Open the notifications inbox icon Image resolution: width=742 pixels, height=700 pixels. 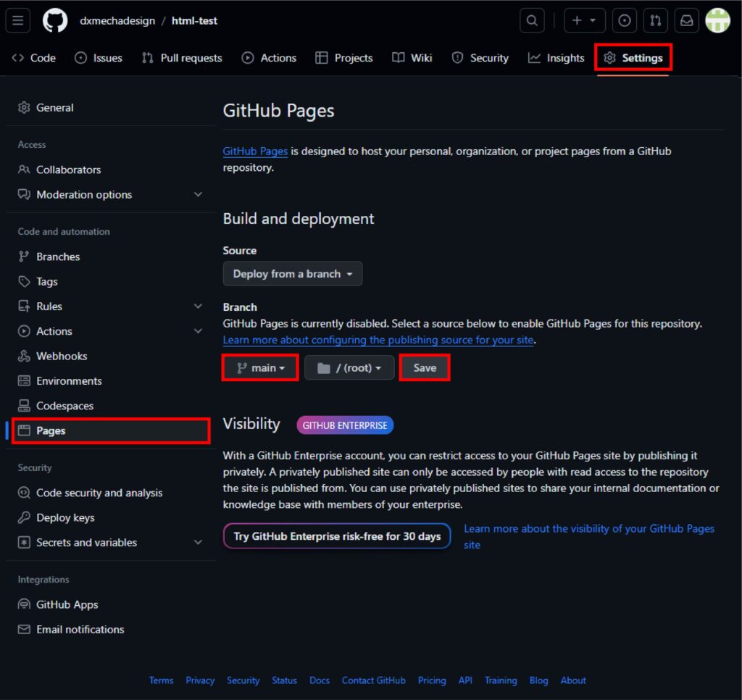pos(687,21)
